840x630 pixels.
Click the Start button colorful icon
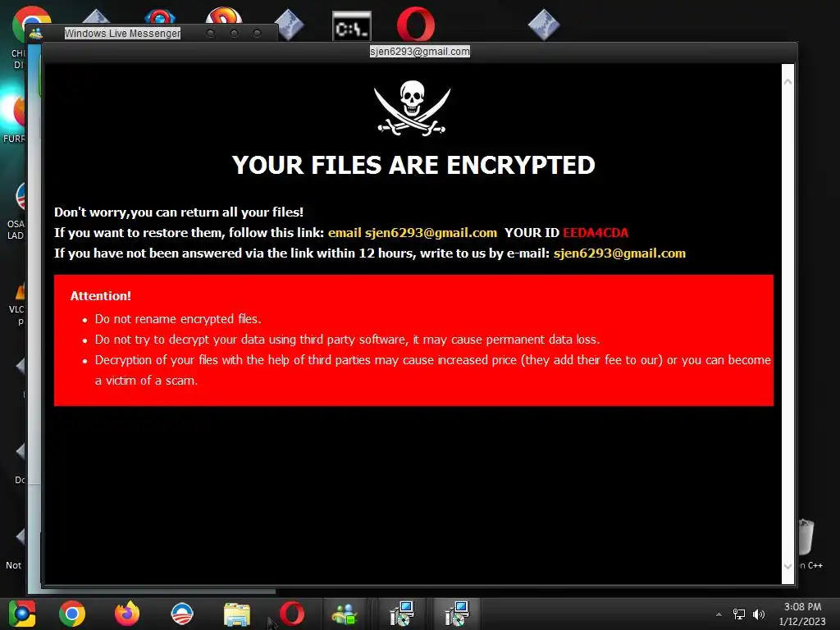(22, 614)
